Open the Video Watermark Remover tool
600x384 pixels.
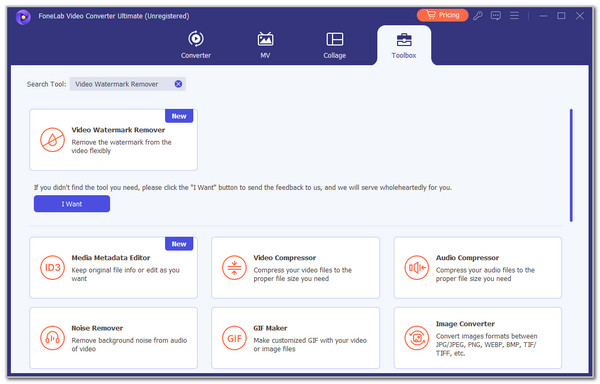click(x=113, y=140)
